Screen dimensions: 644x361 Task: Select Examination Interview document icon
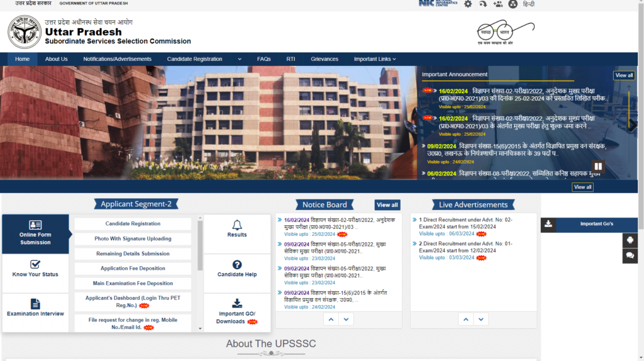click(35, 304)
